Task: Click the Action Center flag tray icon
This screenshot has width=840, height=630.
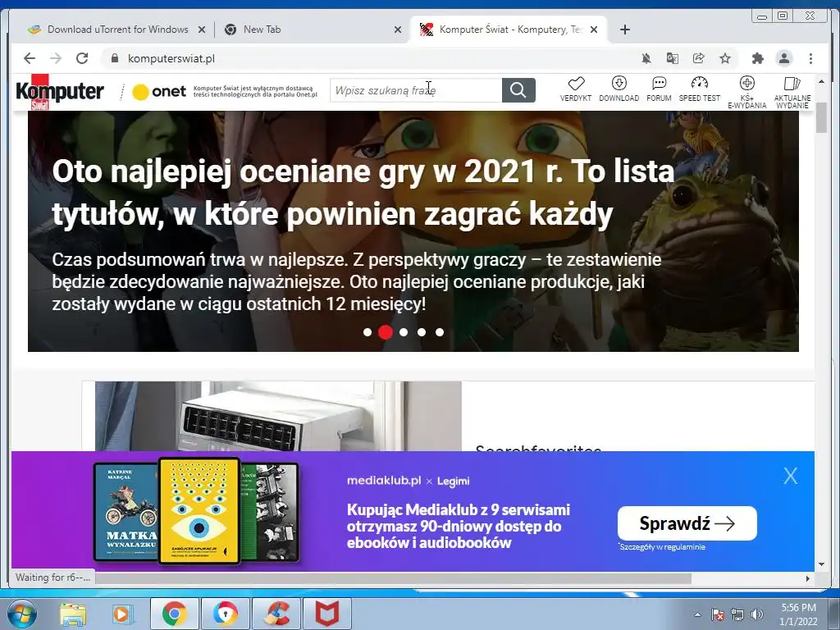Action: (718, 614)
